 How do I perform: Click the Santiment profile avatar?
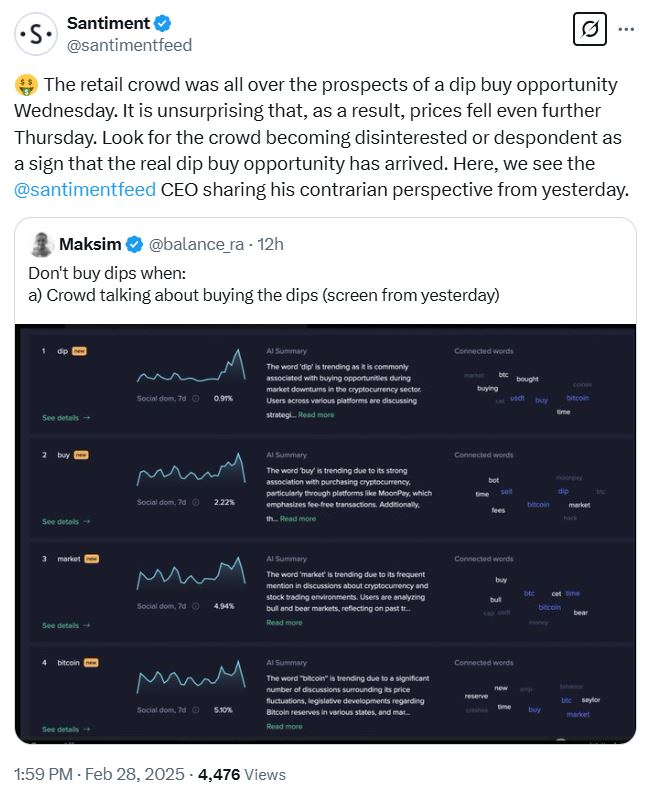36,34
